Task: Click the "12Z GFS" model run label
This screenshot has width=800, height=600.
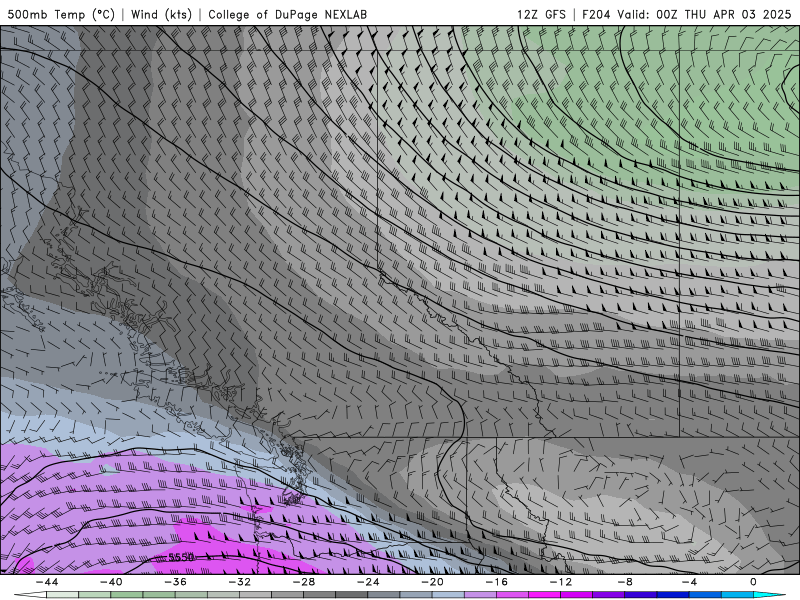Action: [x=541, y=14]
